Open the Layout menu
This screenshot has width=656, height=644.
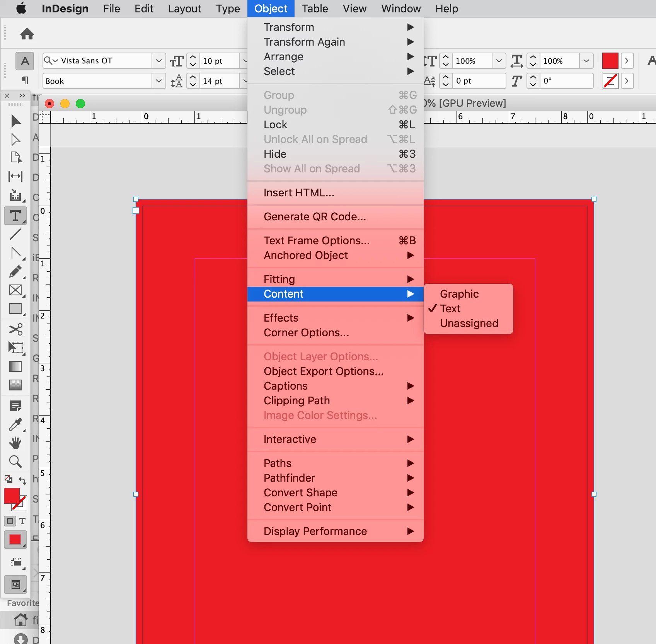pyautogui.click(x=184, y=9)
